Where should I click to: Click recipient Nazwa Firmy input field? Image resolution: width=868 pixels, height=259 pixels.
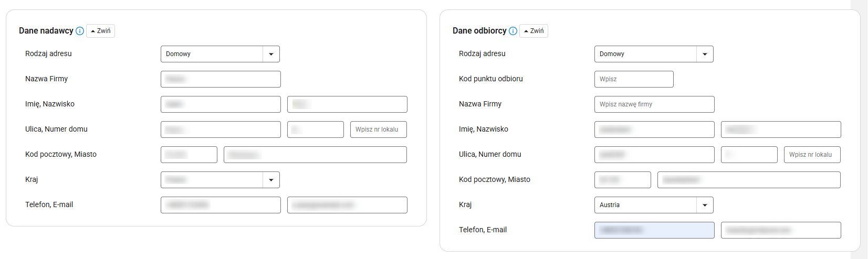(x=654, y=104)
